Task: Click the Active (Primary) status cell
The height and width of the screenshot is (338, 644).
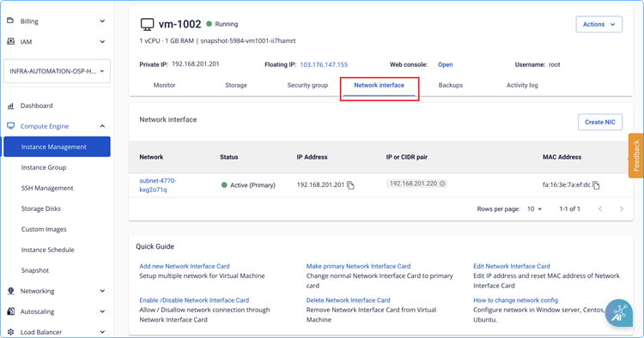Action: [248, 185]
